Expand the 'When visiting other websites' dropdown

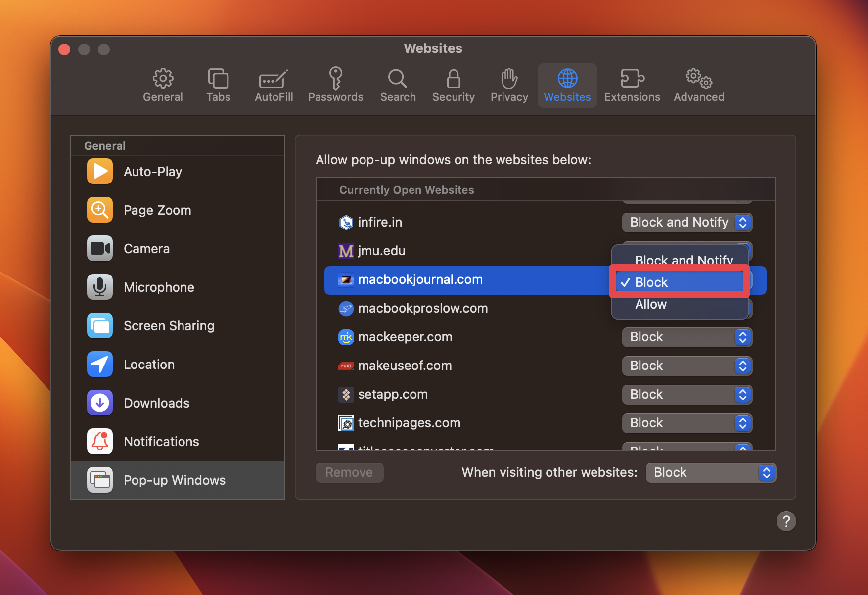point(710,473)
